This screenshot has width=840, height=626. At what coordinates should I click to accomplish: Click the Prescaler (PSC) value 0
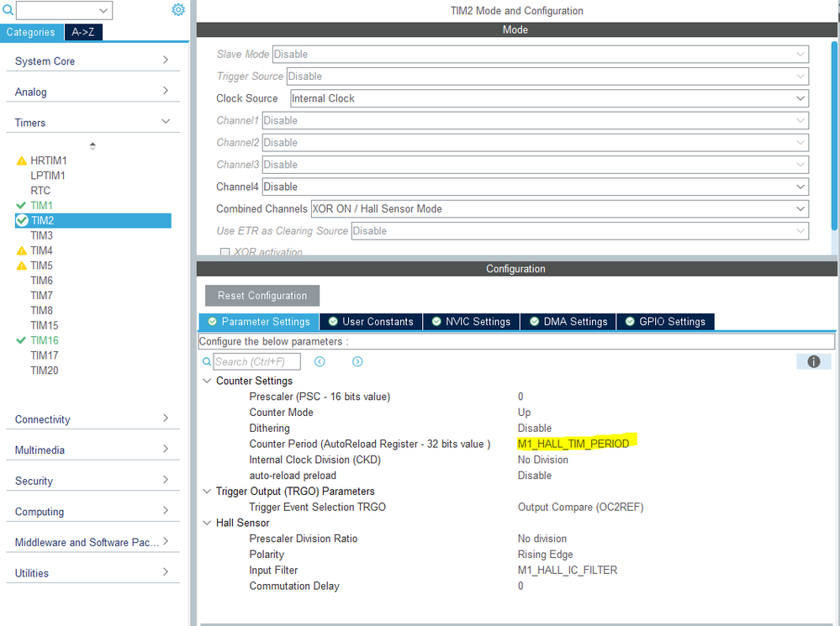click(520, 397)
